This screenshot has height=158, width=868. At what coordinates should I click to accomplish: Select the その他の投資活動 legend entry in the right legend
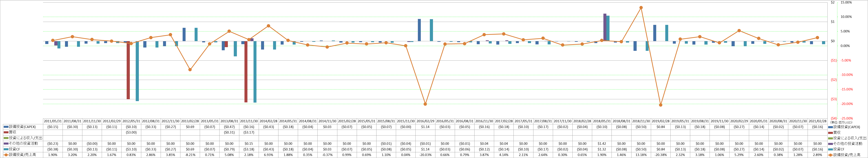point(845,144)
